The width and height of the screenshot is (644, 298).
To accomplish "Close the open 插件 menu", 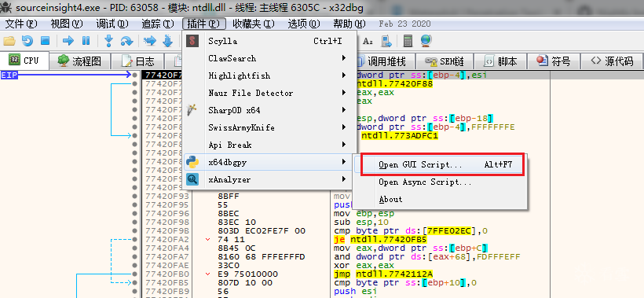I will [203, 24].
